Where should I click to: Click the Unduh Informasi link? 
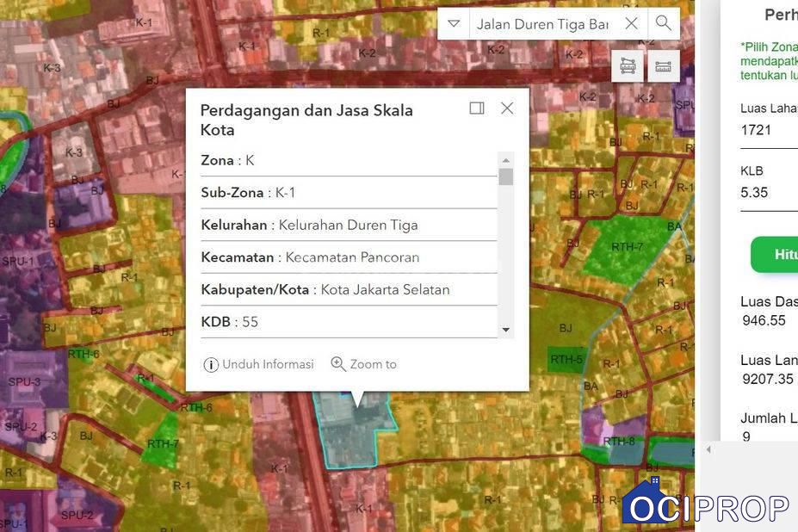(258, 364)
